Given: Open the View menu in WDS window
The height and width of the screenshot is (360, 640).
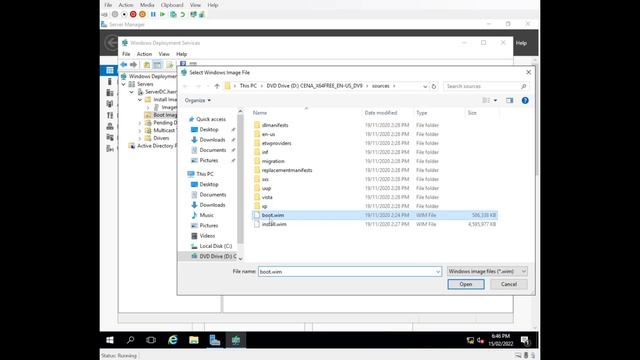Looking at the screenshot, I should point(164,54).
